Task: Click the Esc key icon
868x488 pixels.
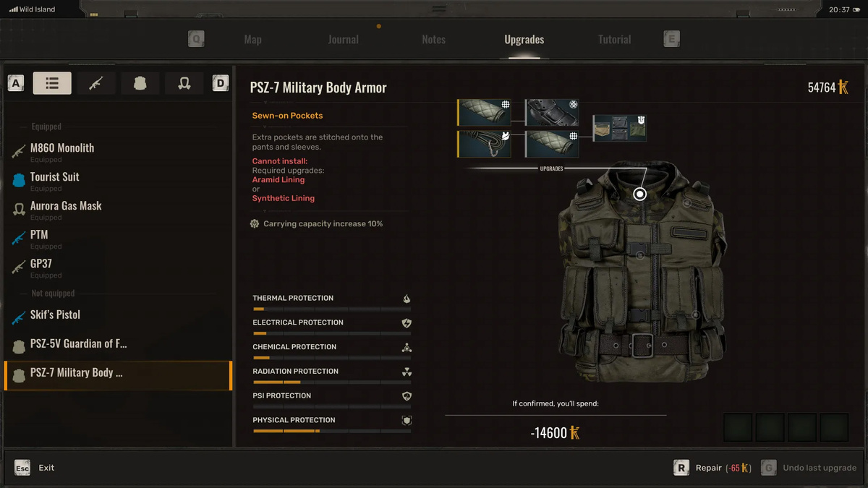Action: (22, 468)
